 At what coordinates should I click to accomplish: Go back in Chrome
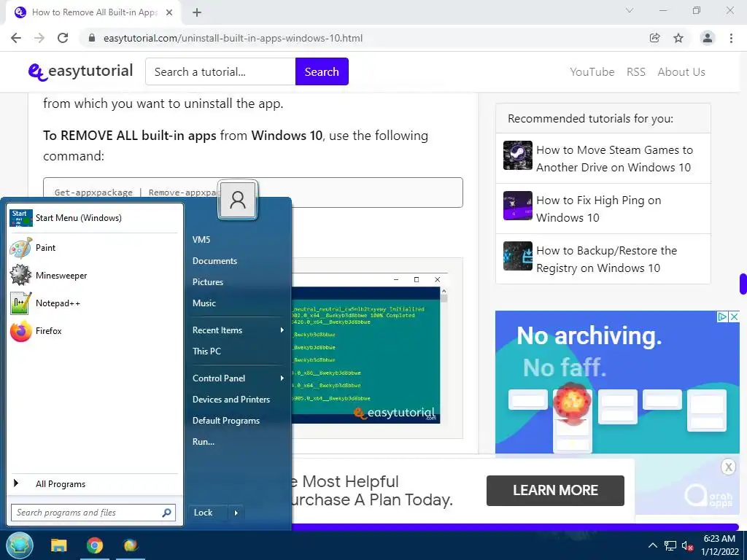tap(16, 38)
